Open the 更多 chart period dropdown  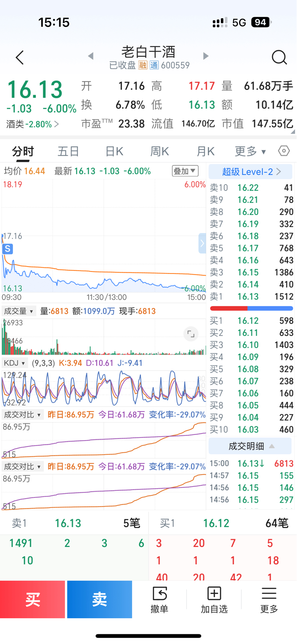point(250,151)
